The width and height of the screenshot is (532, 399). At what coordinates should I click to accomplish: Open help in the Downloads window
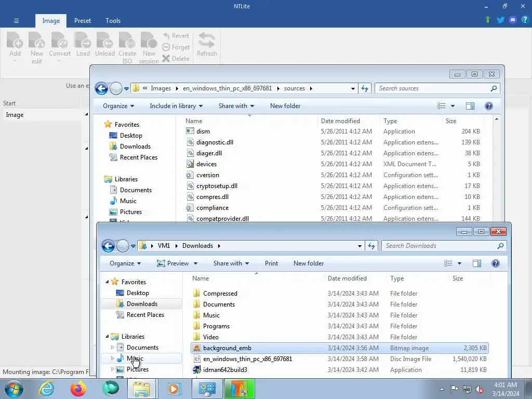pos(495,263)
